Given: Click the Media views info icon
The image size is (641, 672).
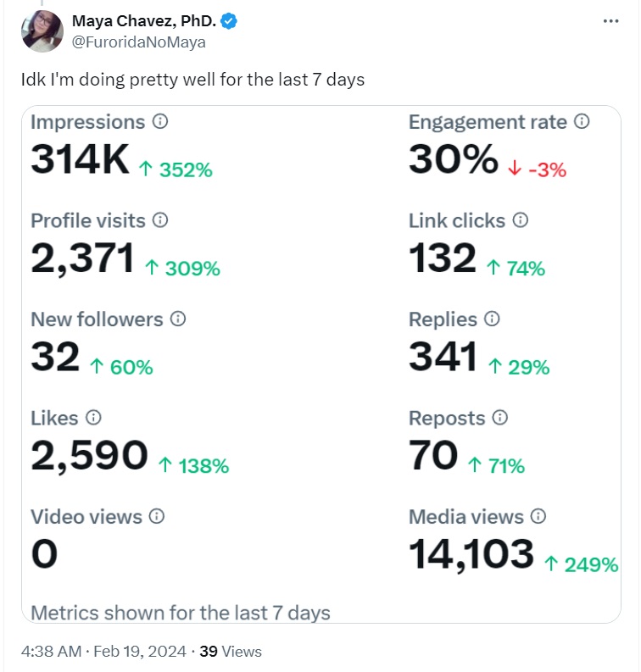Looking at the screenshot, I should (538, 516).
